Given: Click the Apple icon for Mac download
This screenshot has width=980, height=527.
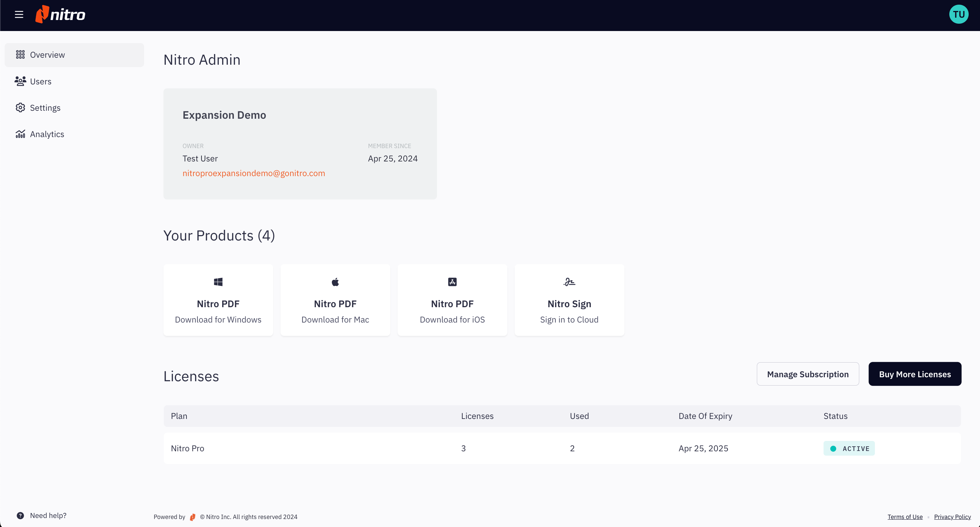Looking at the screenshot, I should click(x=335, y=282).
